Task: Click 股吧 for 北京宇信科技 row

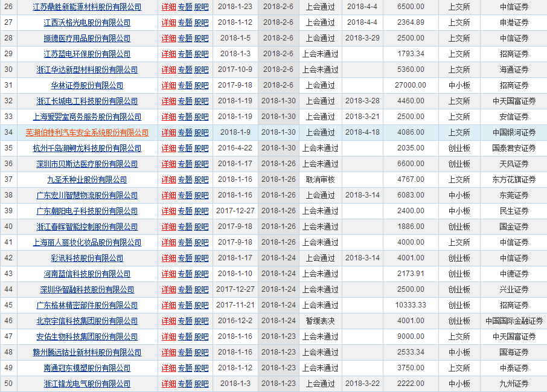Action: click(201, 321)
